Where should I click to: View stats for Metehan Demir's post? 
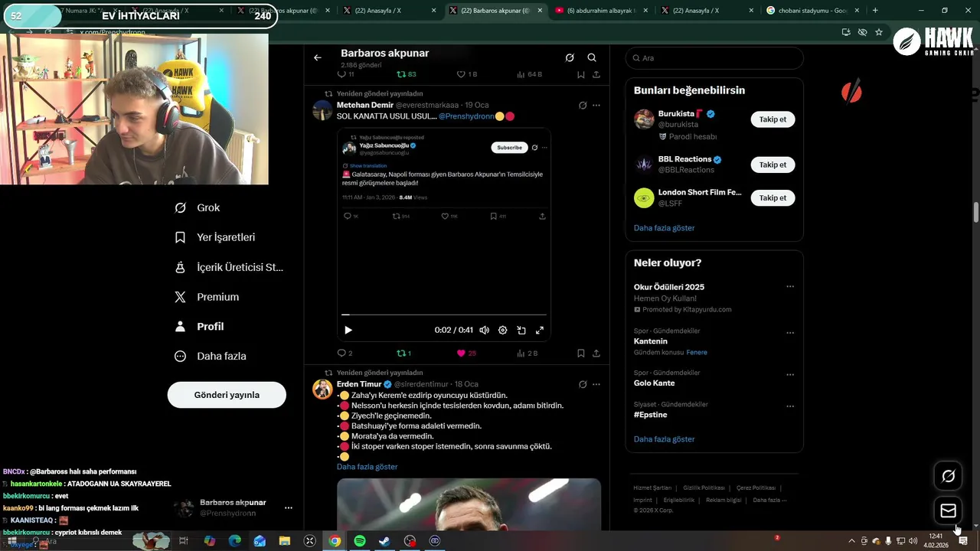(528, 353)
